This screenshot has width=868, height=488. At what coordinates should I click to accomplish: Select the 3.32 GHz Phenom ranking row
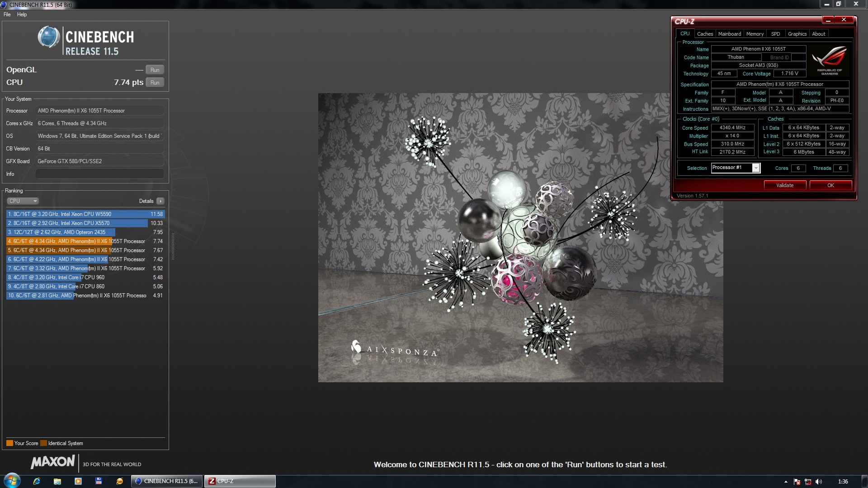(85, 268)
